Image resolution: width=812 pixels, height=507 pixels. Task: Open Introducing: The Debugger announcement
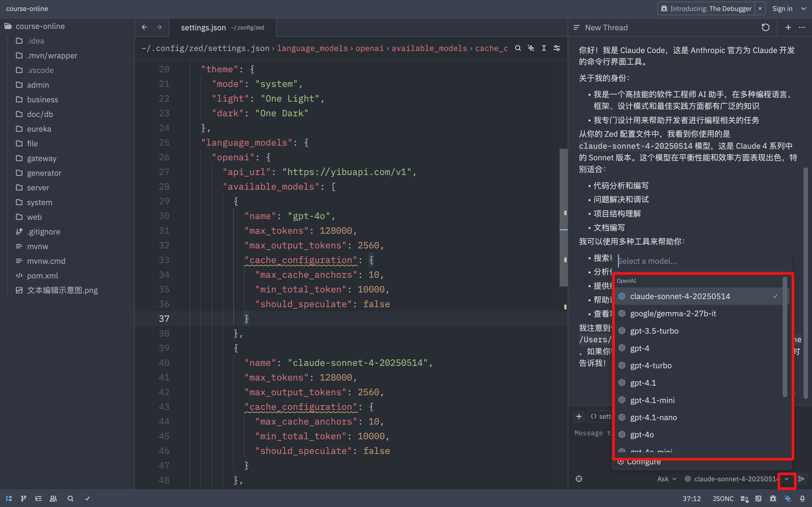pyautogui.click(x=706, y=9)
